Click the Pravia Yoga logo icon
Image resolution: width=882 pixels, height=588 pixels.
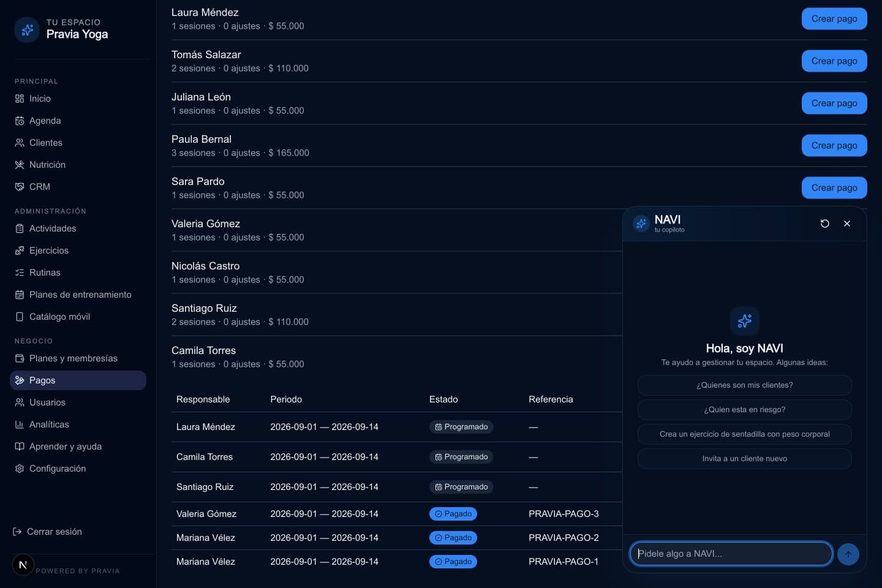coord(27,30)
